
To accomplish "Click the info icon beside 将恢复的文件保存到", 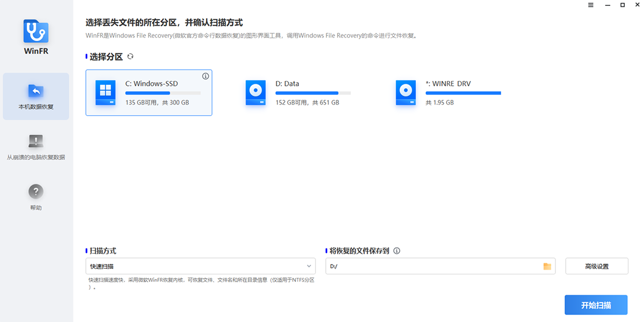I will [x=397, y=251].
